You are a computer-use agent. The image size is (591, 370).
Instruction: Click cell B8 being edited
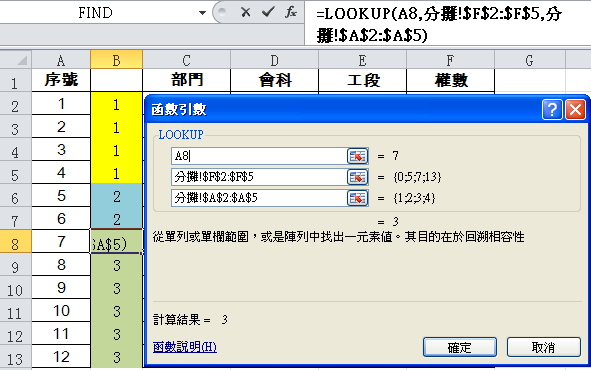[116, 242]
